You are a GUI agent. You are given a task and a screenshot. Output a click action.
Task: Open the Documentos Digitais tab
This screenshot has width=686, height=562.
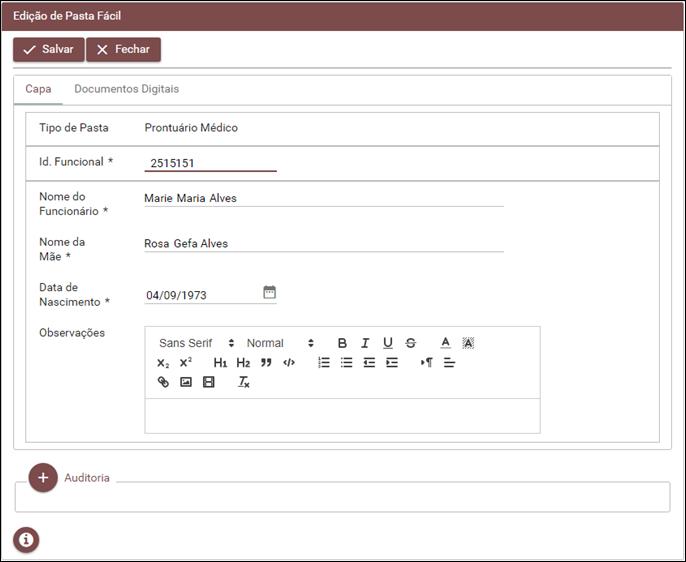click(126, 89)
